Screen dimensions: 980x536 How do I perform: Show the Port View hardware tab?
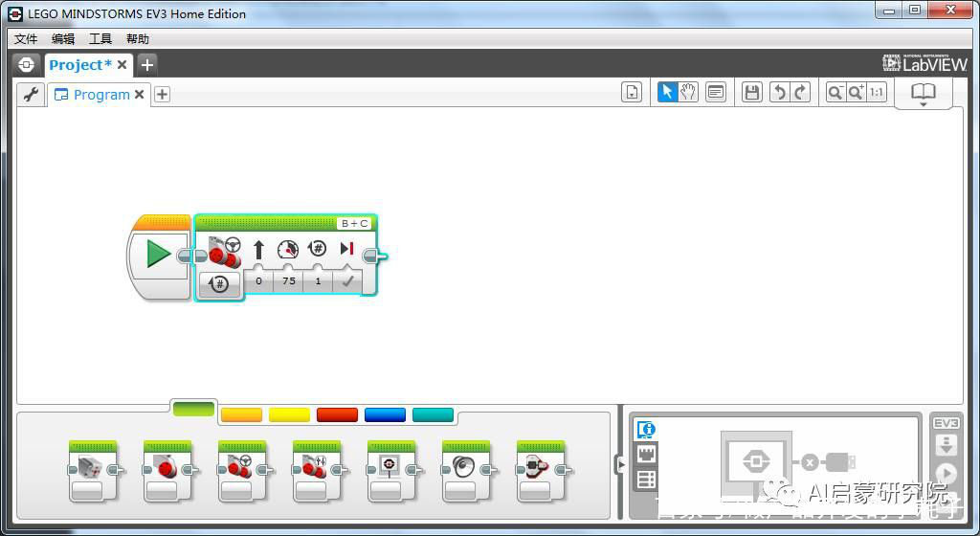(x=646, y=454)
